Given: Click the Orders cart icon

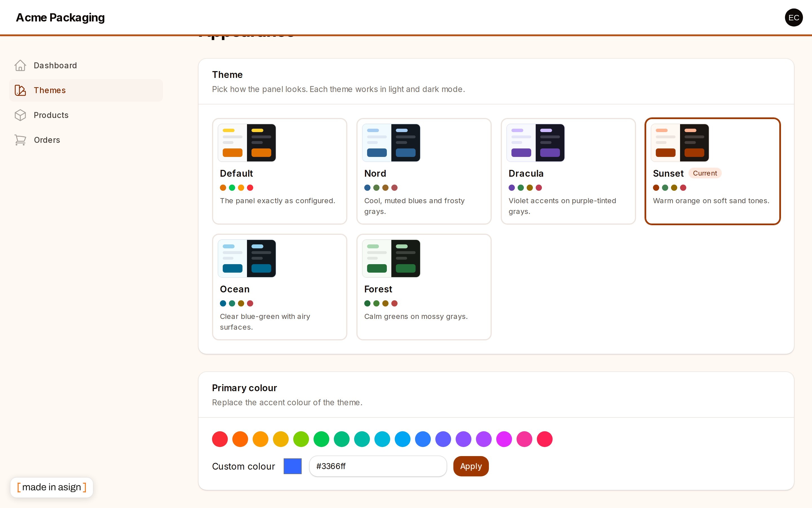Looking at the screenshot, I should (20, 140).
